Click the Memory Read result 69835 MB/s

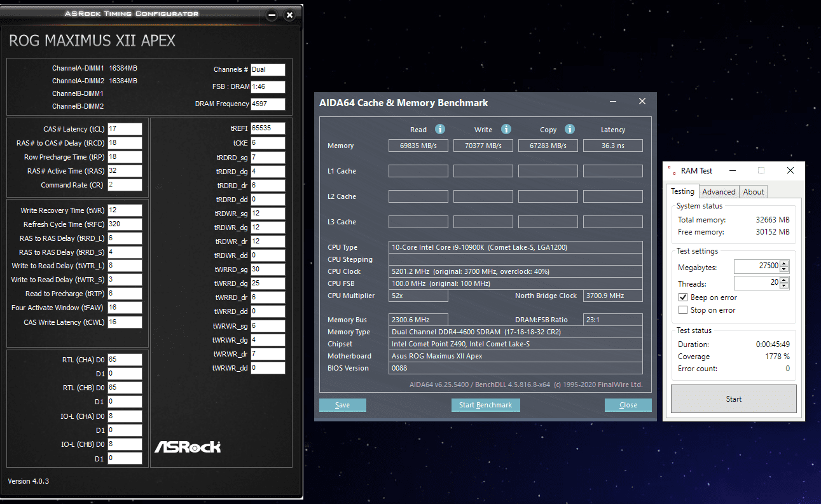[x=418, y=146]
